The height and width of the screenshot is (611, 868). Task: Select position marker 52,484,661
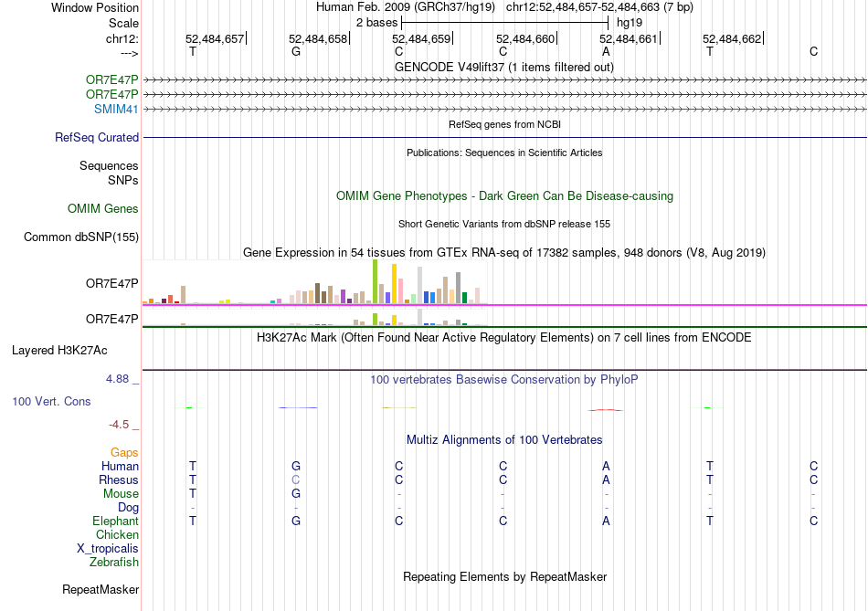(629, 38)
